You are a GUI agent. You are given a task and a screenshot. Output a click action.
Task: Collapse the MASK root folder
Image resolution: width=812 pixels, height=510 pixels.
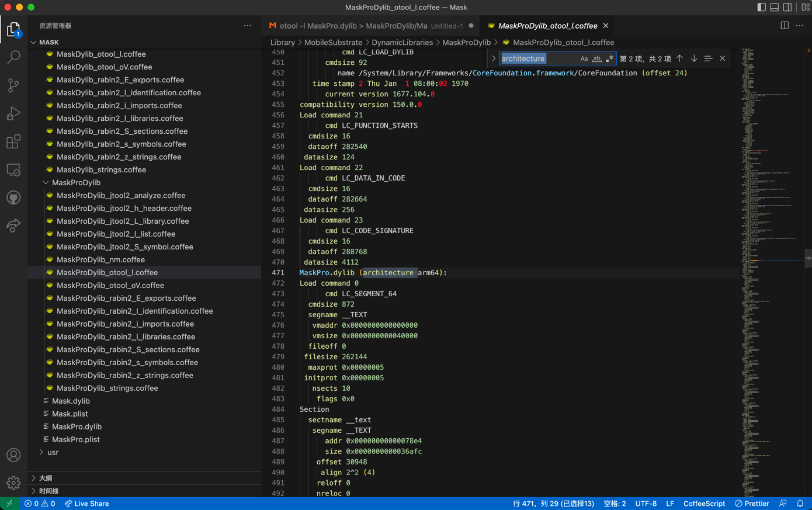coord(33,42)
